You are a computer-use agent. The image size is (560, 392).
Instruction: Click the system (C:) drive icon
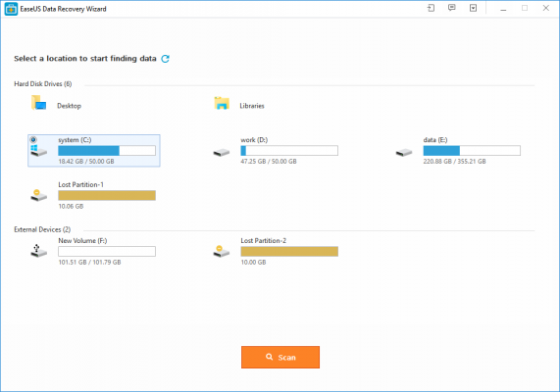(38, 151)
